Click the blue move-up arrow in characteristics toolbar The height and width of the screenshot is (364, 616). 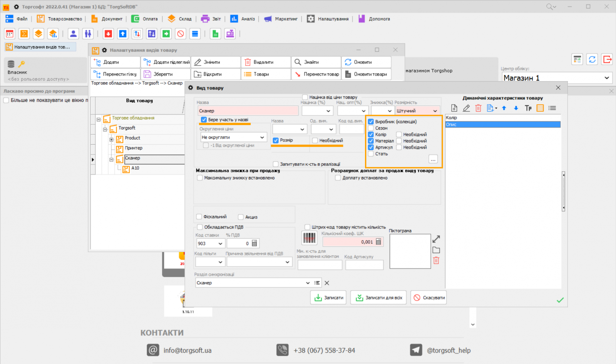click(504, 108)
